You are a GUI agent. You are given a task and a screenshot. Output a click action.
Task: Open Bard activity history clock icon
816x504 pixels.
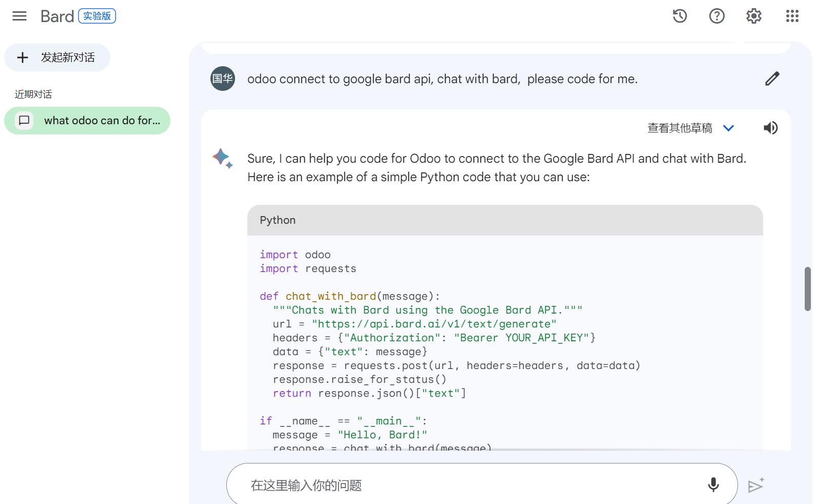[680, 16]
